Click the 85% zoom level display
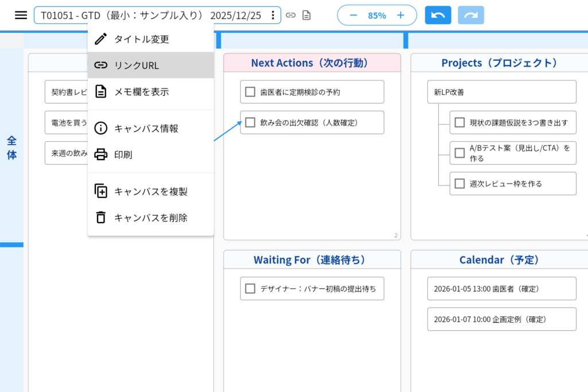 377,15
